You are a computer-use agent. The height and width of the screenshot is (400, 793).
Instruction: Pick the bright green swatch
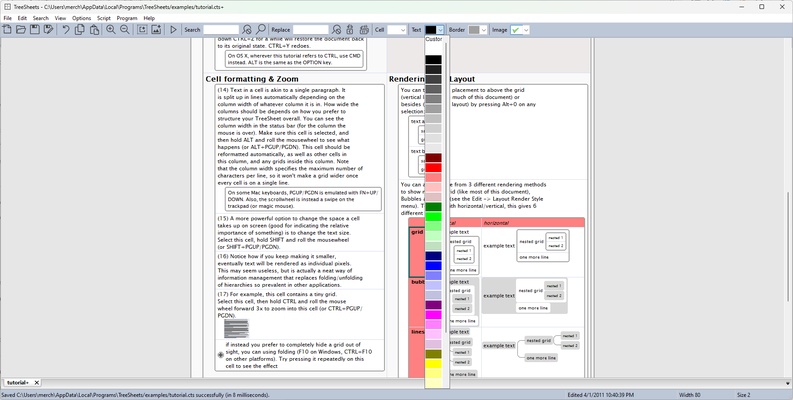pyautogui.click(x=433, y=216)
